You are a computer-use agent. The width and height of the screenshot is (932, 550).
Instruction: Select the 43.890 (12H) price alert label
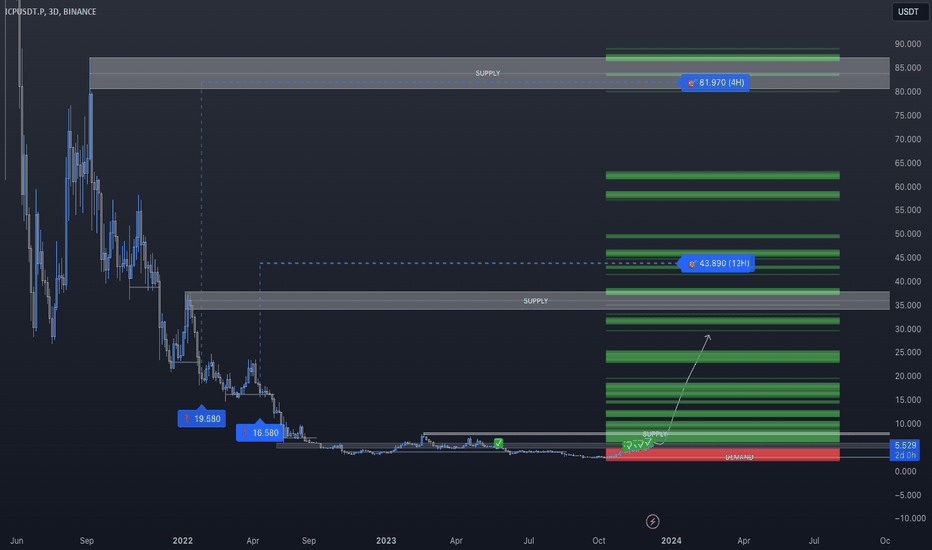(x=716, y=263)
